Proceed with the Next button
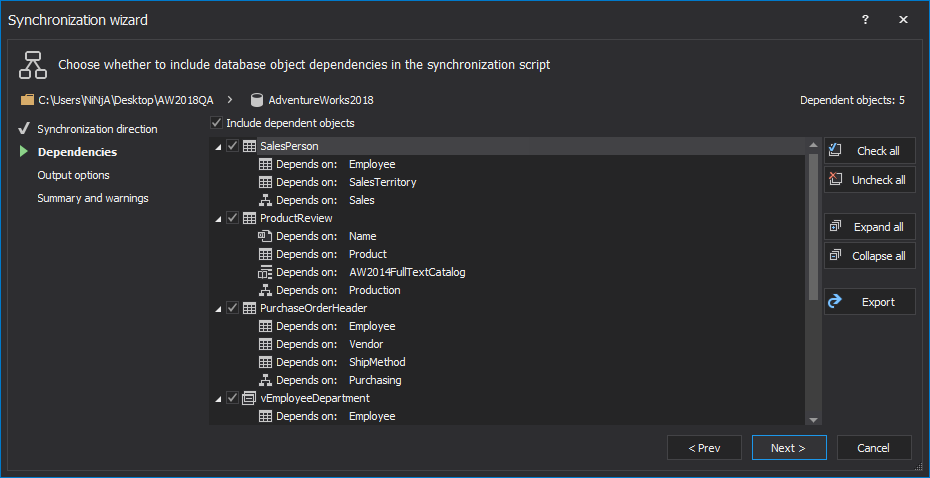This screenshot has width=930, height=478. 789,448
